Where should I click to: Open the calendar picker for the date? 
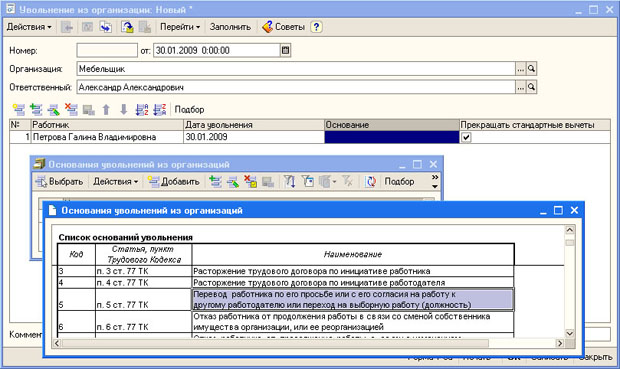(x=285, y=50)
